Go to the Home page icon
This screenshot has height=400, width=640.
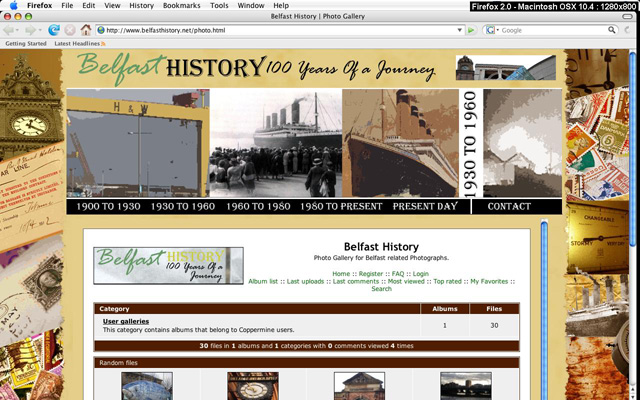point(85,30)
